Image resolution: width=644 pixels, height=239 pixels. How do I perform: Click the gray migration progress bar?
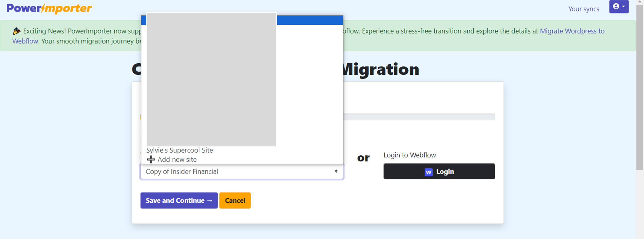point(419,117)
